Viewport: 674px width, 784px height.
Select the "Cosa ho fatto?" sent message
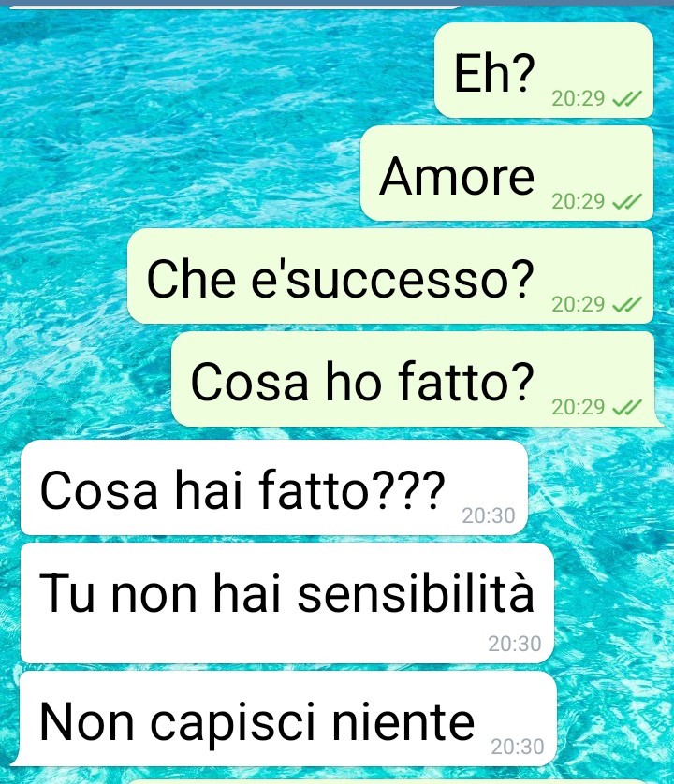pyautogui.click(x=416, y=379)
